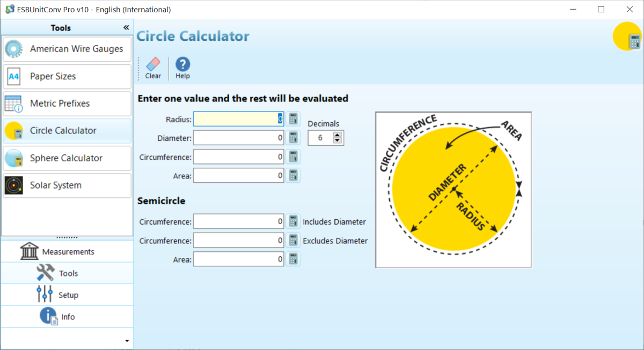This screenshot has height=350, width=644.
Task: Click inside the Diameter input field
Action: pyautogui.click(x=238, y=137)
